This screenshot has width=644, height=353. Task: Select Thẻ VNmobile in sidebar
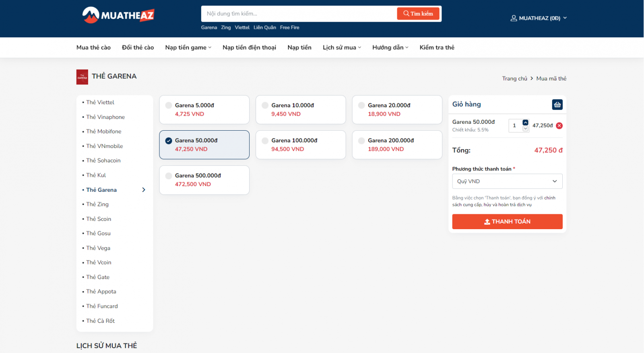click(105, 146)
